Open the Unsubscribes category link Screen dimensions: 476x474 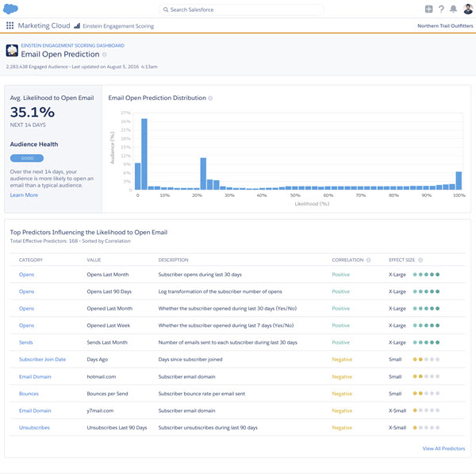click(x=34, y=428)
